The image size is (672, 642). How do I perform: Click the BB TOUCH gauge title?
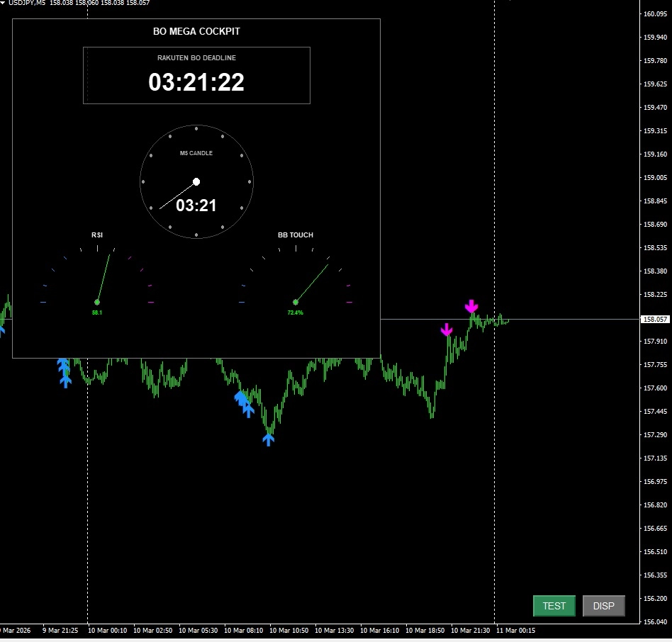click(296, 235)
